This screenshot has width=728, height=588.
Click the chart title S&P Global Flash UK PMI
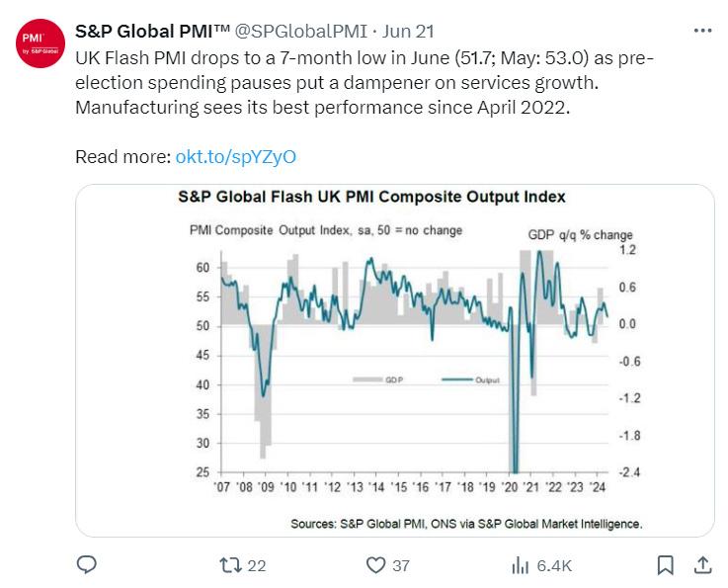(371, 197)
